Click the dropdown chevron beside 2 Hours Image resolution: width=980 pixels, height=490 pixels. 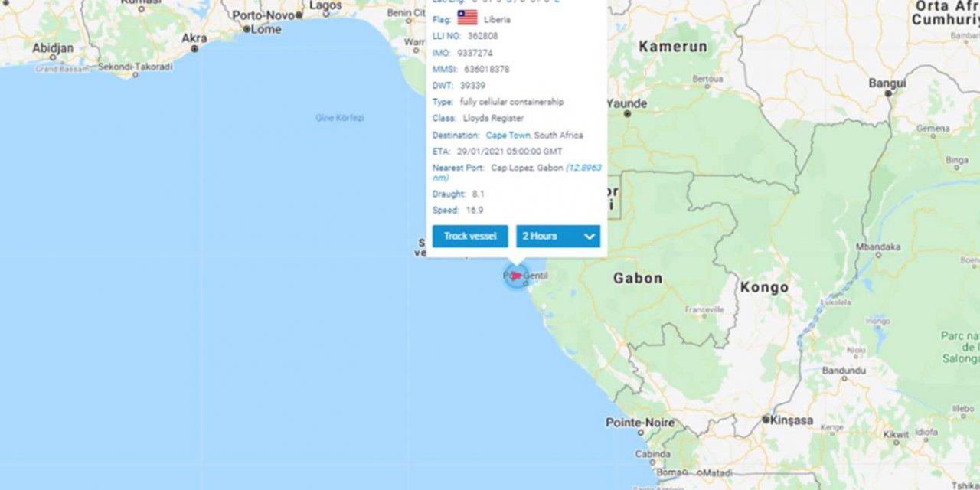click(590, 237)
